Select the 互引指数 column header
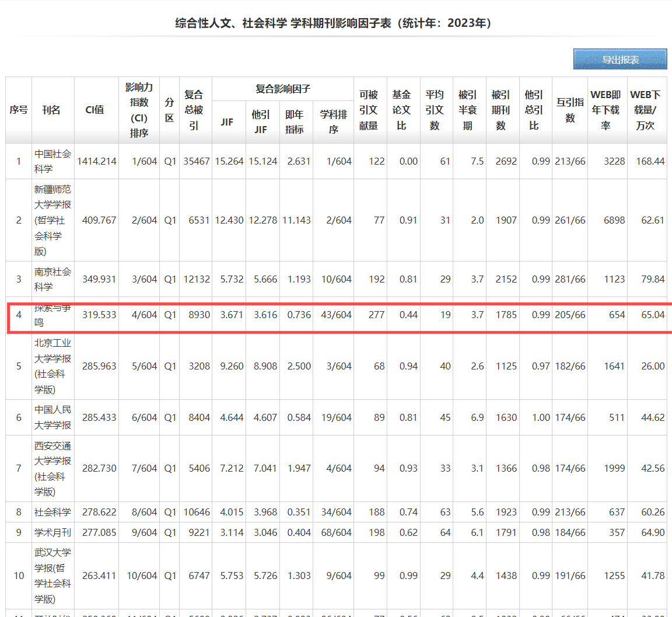672x617 pixels. pyautogui.click(x=570, y=110)
